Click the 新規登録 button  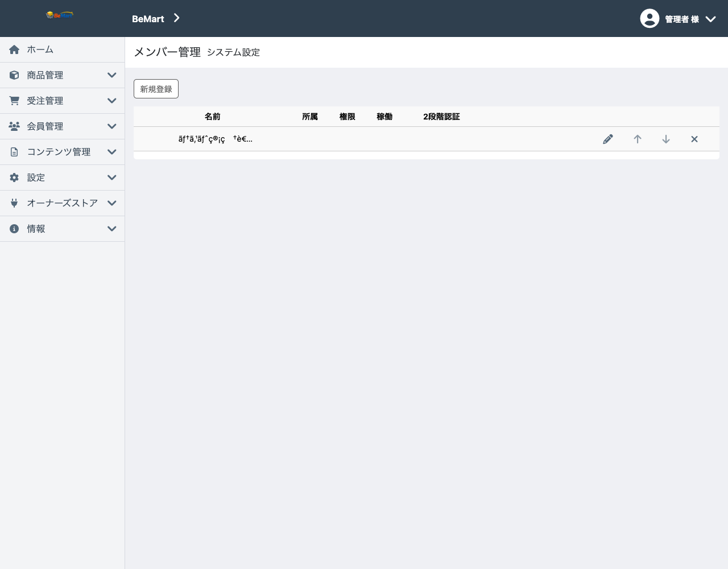point(156,89)
